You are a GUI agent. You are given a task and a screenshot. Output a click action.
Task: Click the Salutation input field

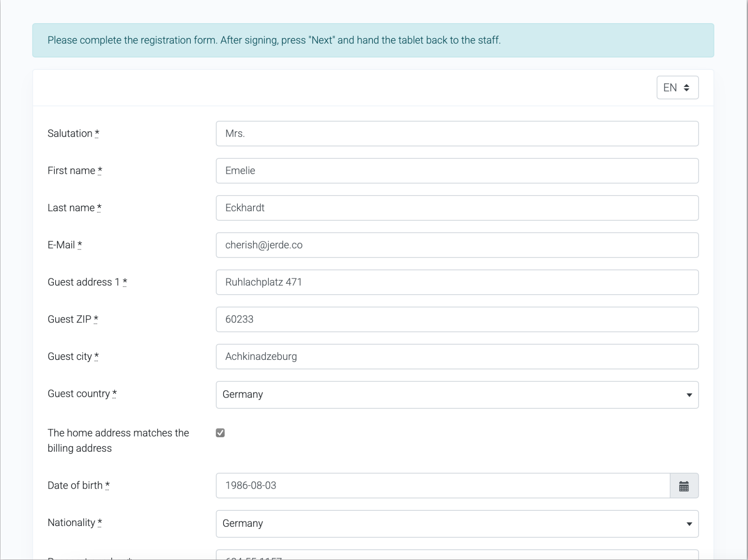click(x=456, y=134)
